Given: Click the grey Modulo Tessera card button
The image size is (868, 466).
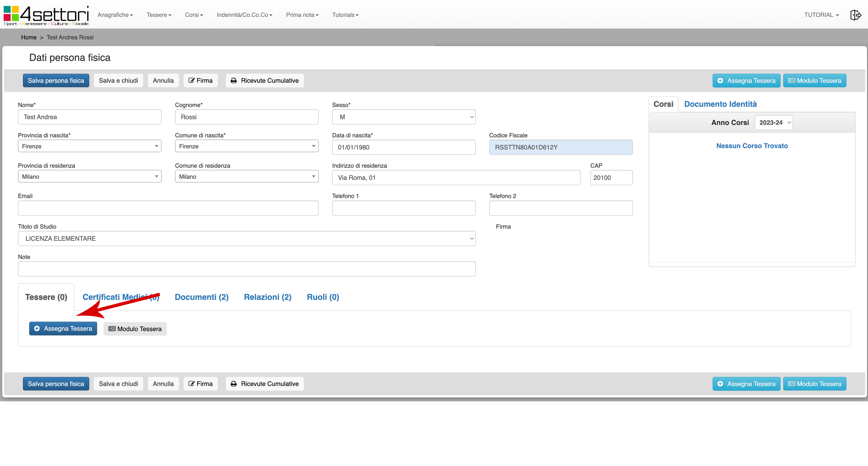Looking at the screenshot, I should 135,329.
